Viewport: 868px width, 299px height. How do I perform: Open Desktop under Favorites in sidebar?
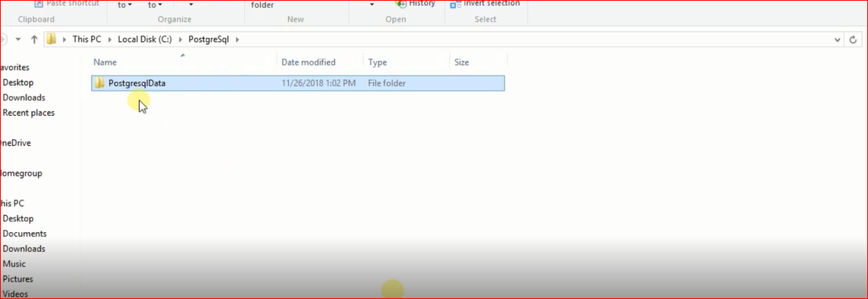coord(17,82)
